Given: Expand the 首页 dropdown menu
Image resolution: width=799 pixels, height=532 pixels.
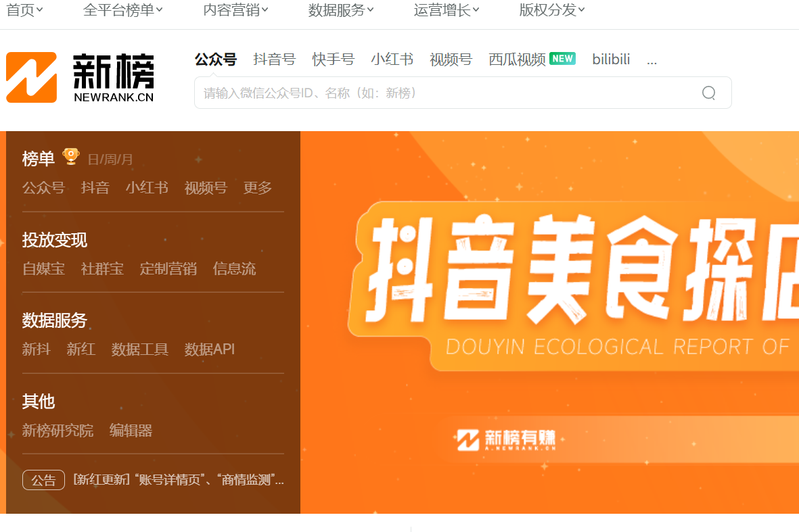Looking at the screenshot, I should 24,10.
